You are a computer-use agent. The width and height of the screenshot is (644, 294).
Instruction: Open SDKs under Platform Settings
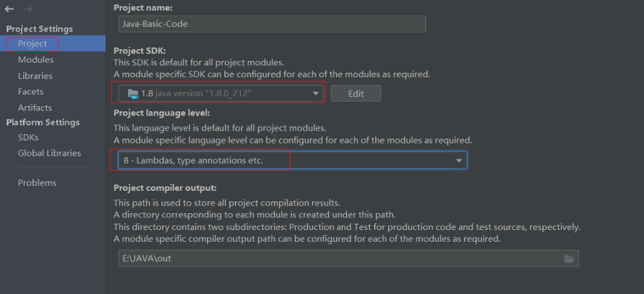28,137
